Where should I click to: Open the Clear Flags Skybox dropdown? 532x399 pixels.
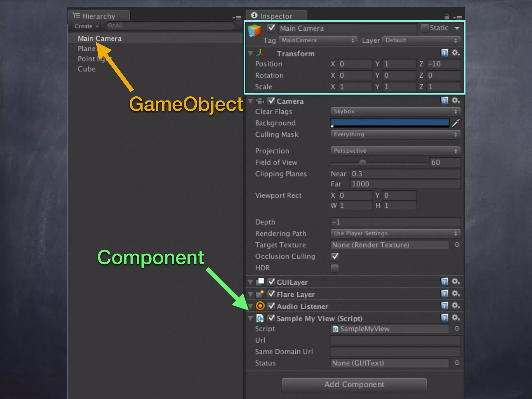point(395,111)
